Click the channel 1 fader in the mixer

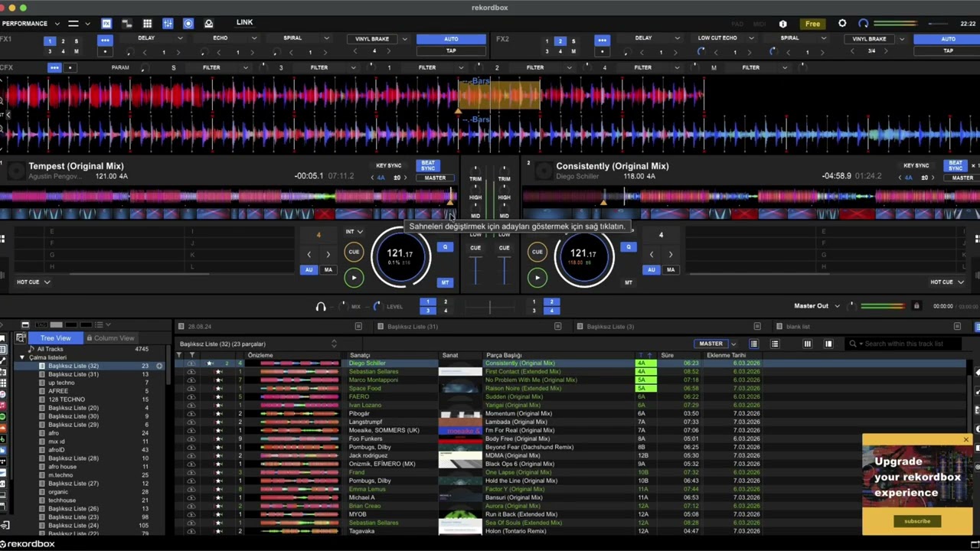475,272
